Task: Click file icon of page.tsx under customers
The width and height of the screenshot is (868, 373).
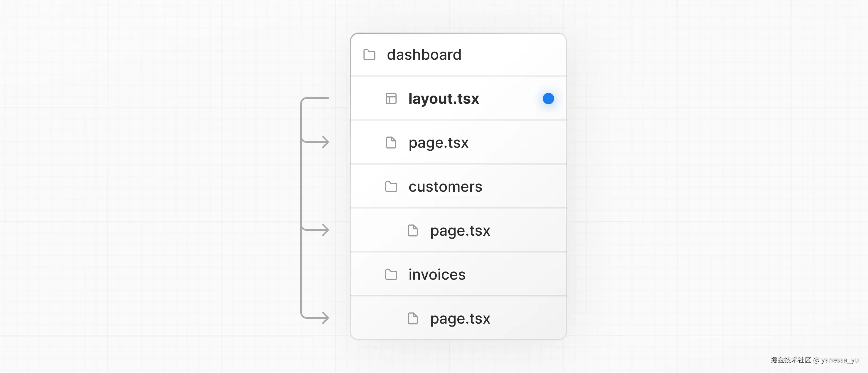Action: (412, 231)
